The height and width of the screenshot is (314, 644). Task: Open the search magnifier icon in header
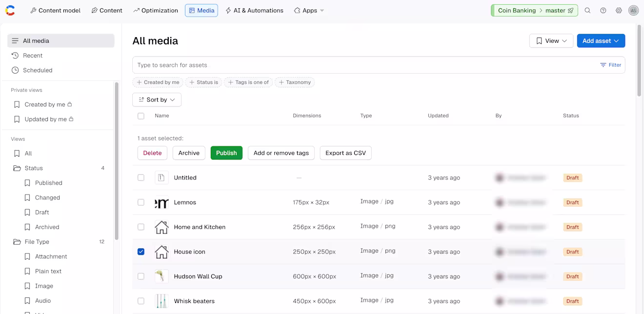tap(587, 10)
